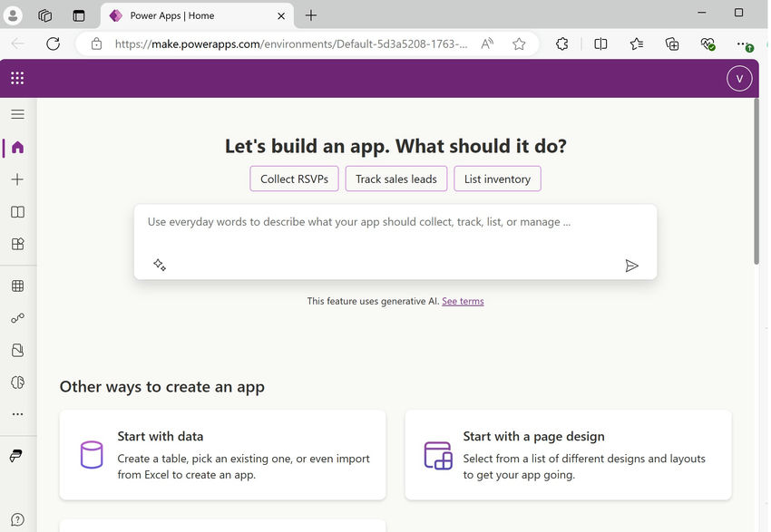Image resolution: width=771 pixels, height=532 pixels.
Task: Select the Collect RSVPs suggestion
Action: [295, 179]
